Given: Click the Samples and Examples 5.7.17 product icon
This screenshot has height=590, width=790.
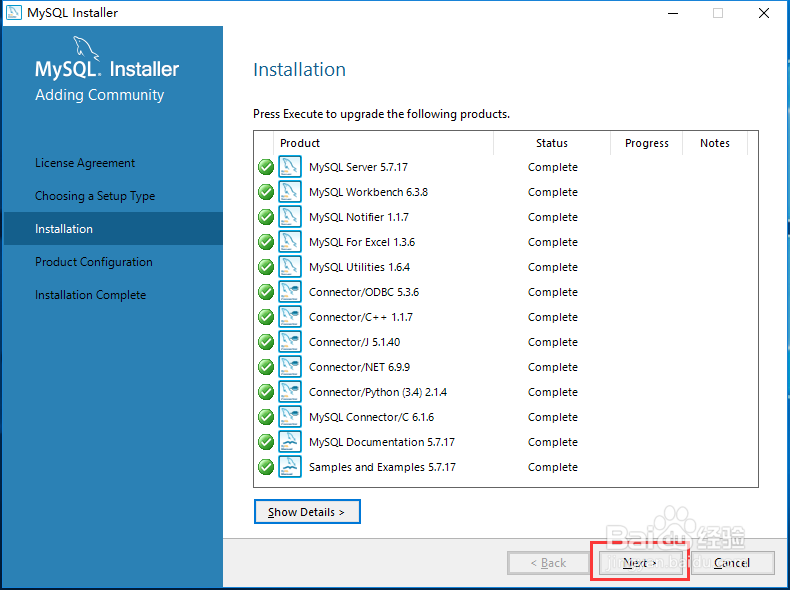Looking at the screenshot, I should (290, 467).
